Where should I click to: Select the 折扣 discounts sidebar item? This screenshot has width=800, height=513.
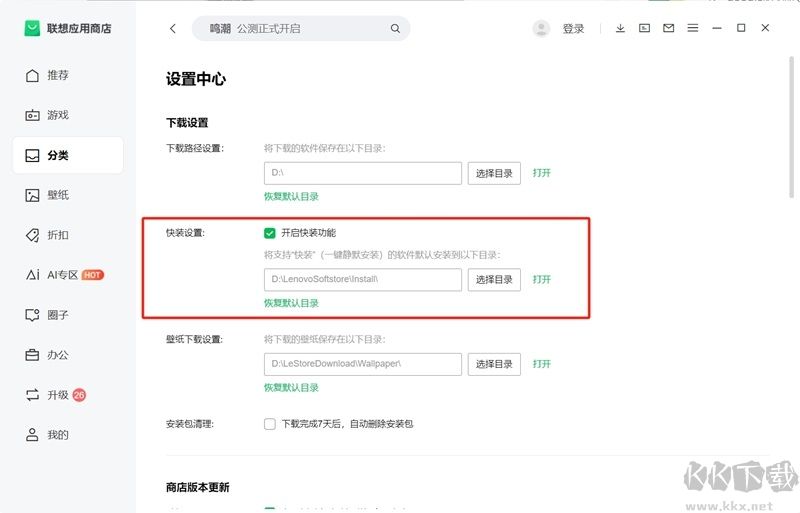click(x=58, y=235)
